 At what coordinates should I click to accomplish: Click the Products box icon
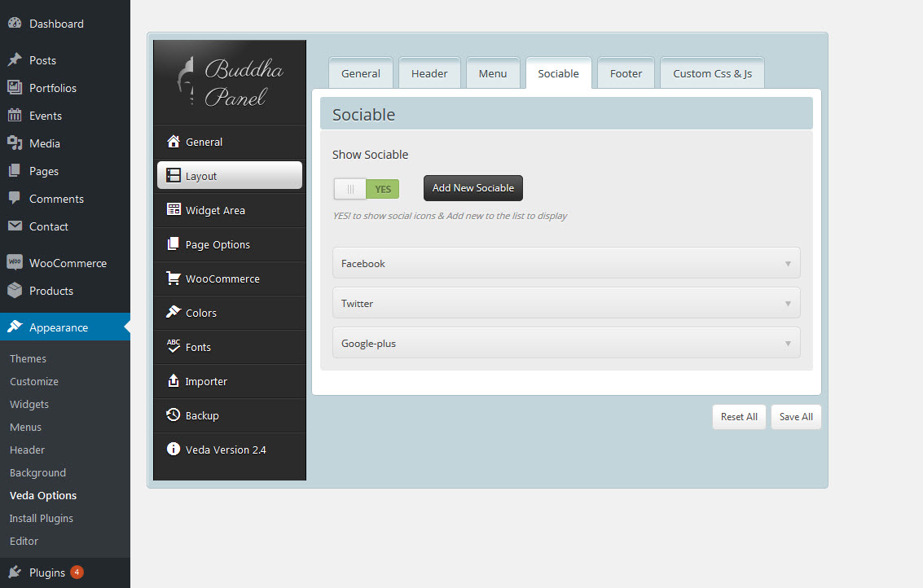point(15,290)
